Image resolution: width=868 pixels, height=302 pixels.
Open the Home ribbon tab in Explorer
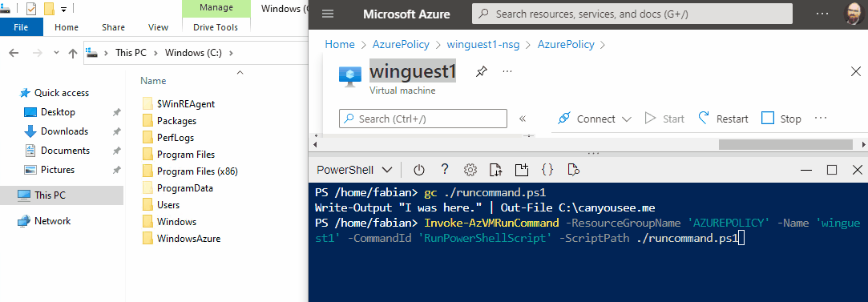[x=67, y=27]
